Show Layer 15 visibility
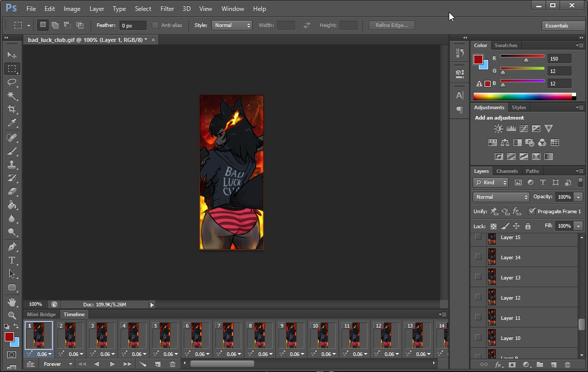 [478, 236]
